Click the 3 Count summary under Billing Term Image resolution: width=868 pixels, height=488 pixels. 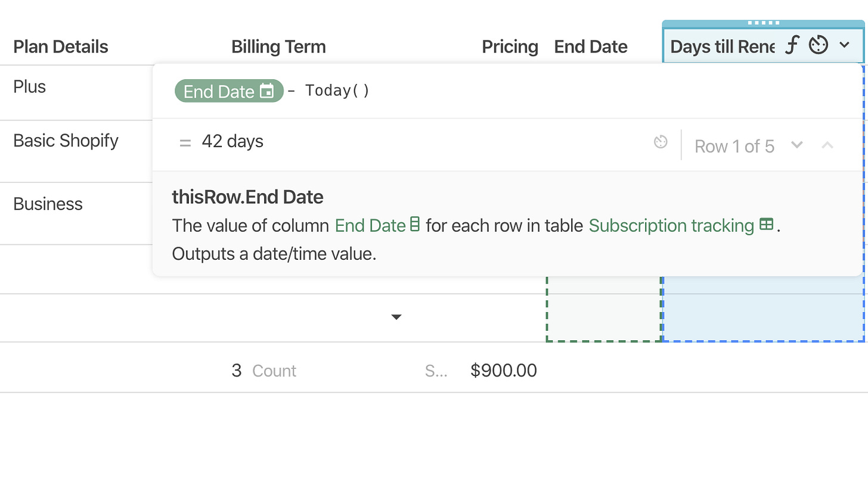tap(263, 371)
